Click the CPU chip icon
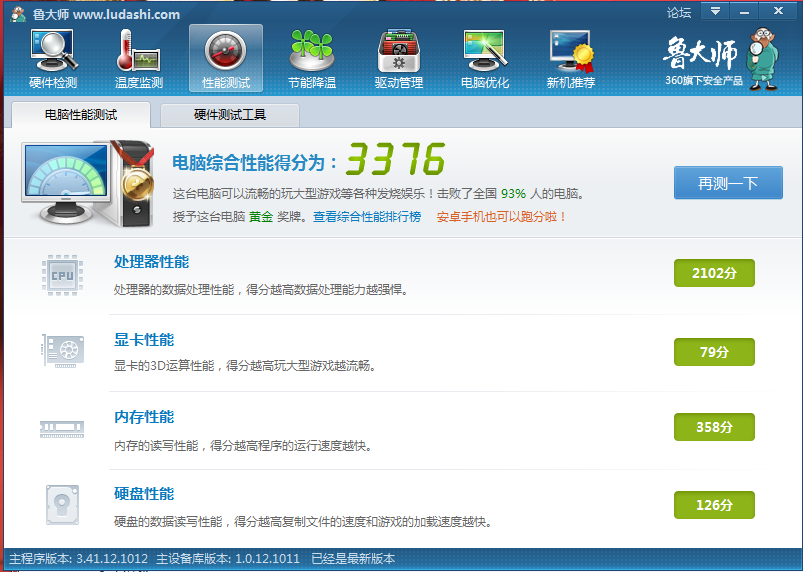Image resolution: width=803 pixels, height=572 pixels. pos(62,276)
